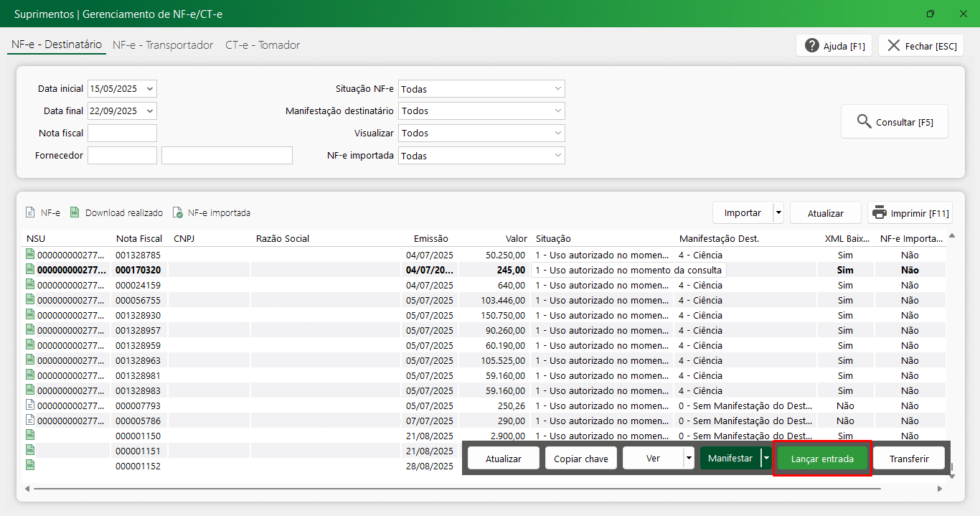
Task: Click the Ajuda help question mark icon
Action: [812, 46]
